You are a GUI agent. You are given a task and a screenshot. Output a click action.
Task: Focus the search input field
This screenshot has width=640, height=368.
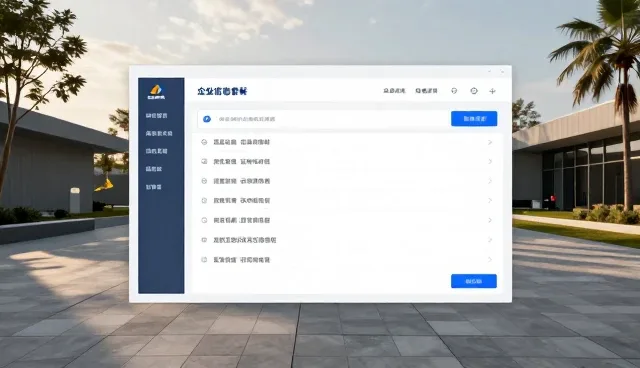[323, 119]
